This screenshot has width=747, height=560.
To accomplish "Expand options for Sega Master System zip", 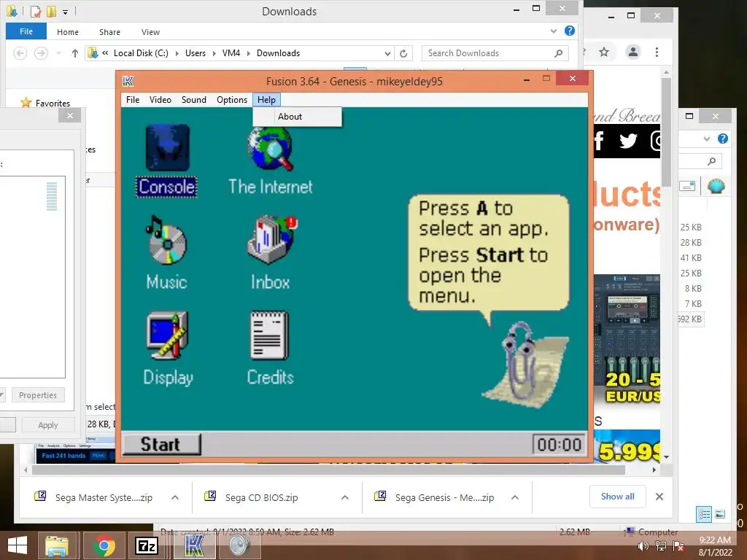I will 175,497.
